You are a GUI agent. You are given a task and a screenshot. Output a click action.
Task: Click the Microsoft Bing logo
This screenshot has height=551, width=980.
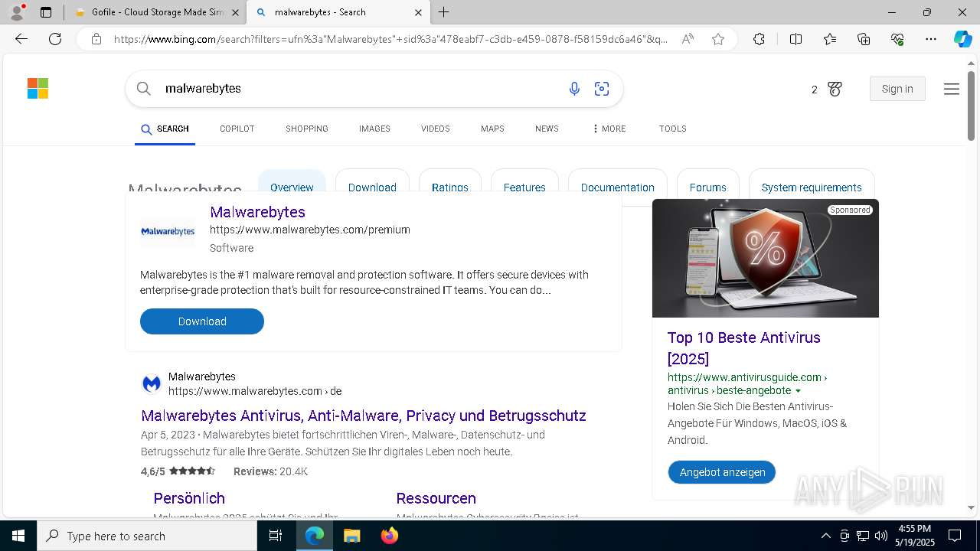point(38,89)
